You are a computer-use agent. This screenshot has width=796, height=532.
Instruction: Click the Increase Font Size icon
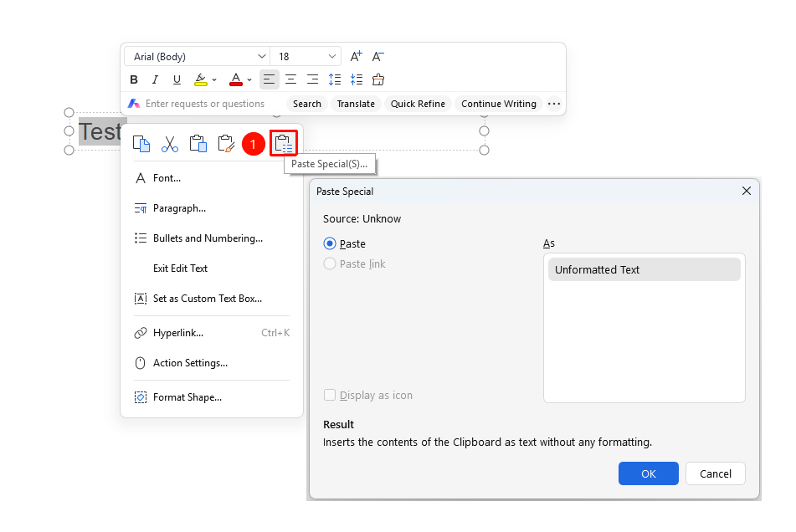point(357,56)
